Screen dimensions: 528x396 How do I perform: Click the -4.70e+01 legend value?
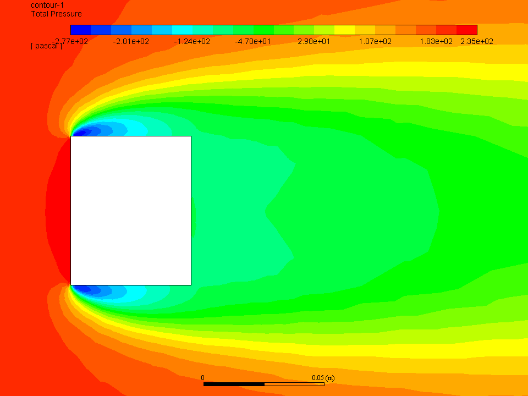pos(253,41)
